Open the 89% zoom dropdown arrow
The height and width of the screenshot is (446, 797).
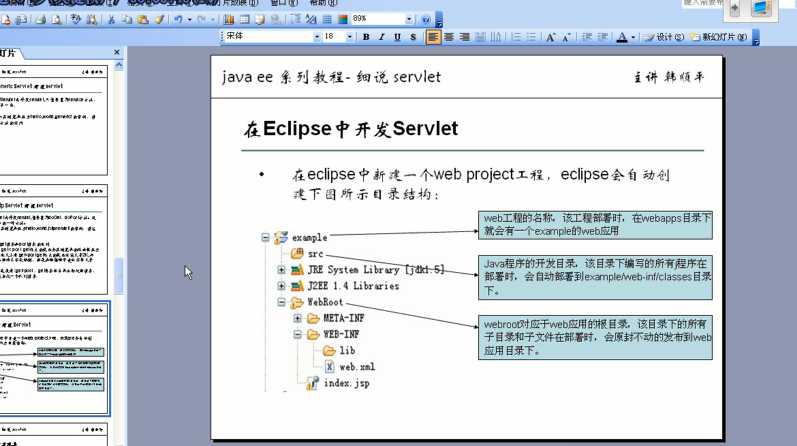click(x=409, y=20)
